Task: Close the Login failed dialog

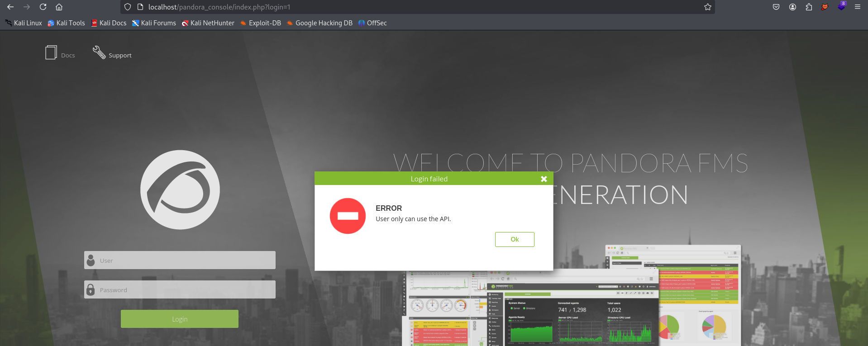Action: pyautogui.click(x=544, y=179)
